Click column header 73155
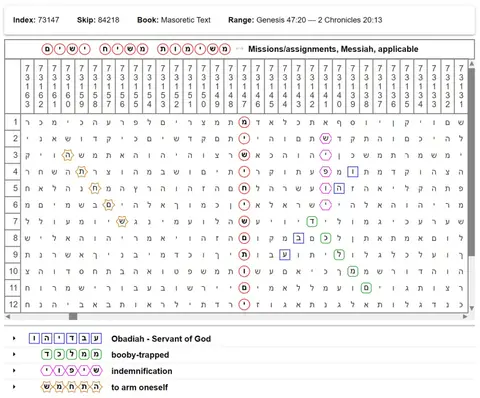 pyautogui.click(x=136, y=86)
